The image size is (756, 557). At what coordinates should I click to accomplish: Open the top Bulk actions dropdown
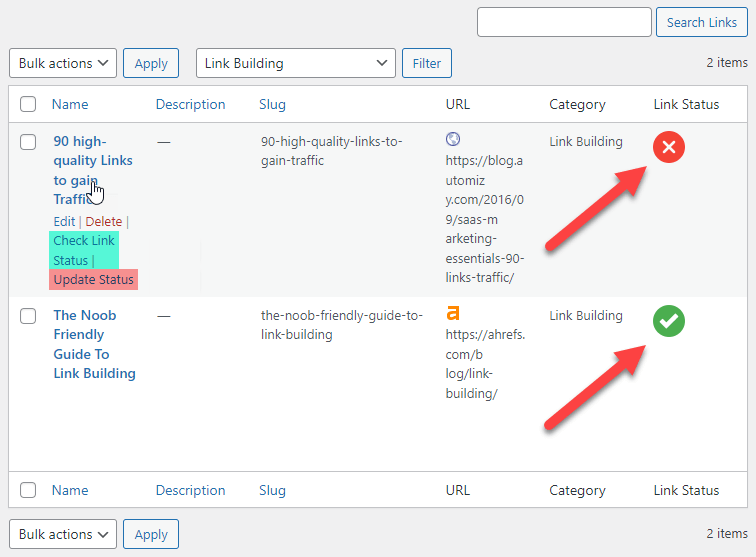63,63
